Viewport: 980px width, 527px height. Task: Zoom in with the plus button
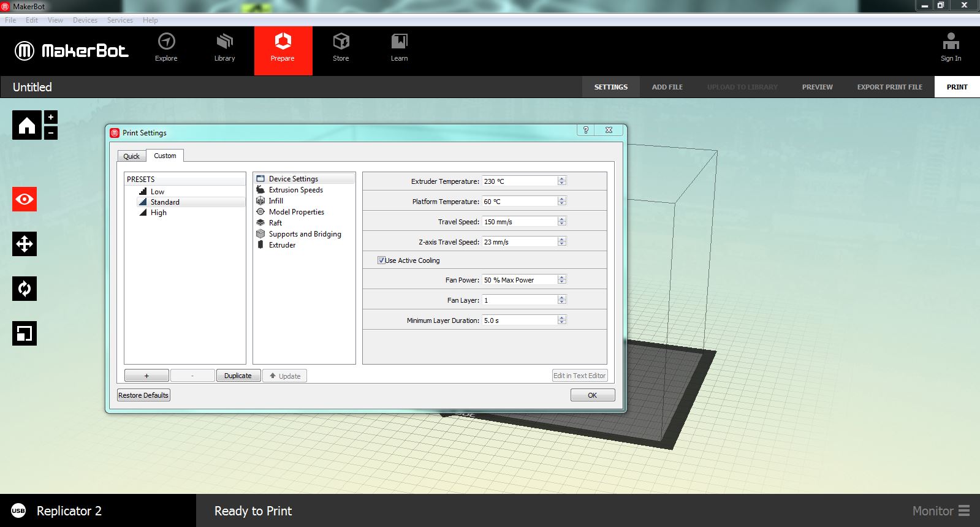coord(51,117)
